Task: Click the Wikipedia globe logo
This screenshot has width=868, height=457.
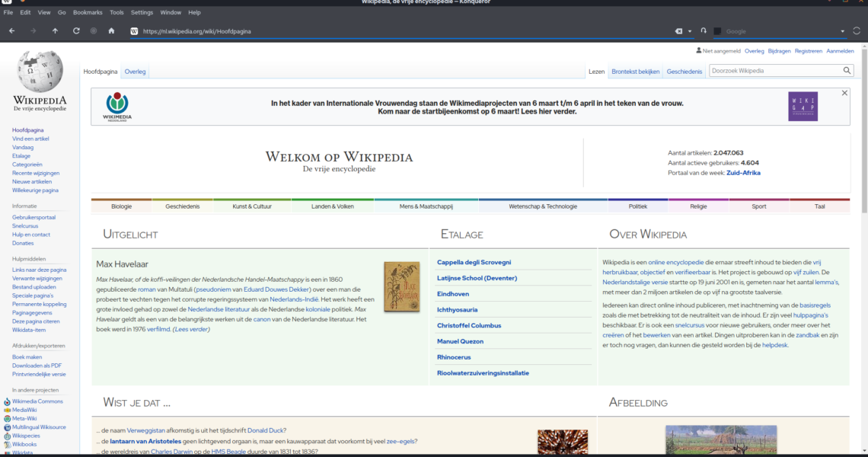Action: pyautogui.click(x=40, y=72)
